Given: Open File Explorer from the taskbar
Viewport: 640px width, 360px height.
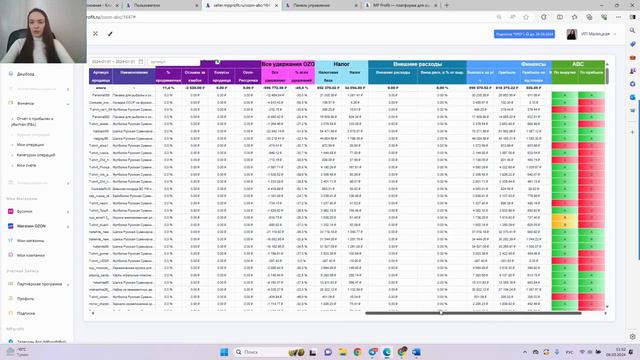Looking at the screenshot, I should point(342,352).
